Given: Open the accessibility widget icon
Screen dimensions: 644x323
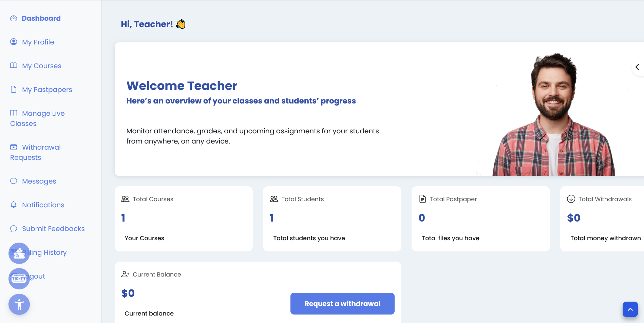Looking at the screenshot, I should point(19,304).
